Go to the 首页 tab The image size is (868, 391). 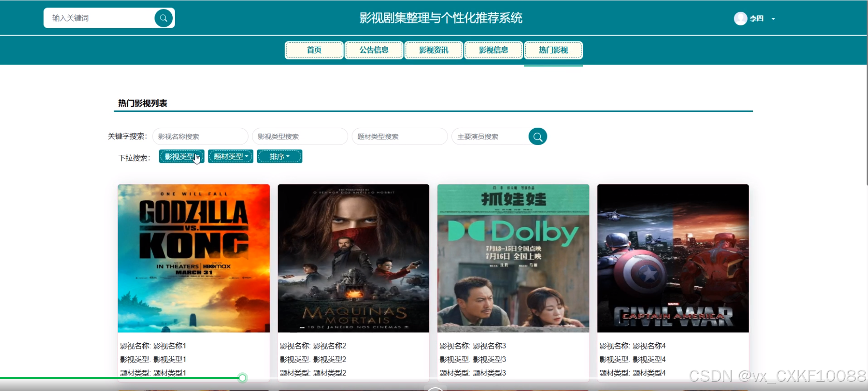(314, 50)
